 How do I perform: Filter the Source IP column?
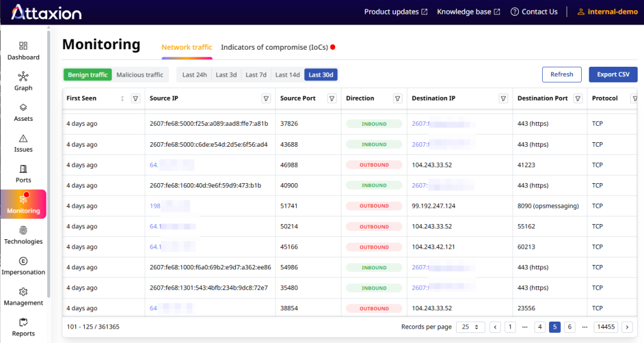click(x=266, y=99)
